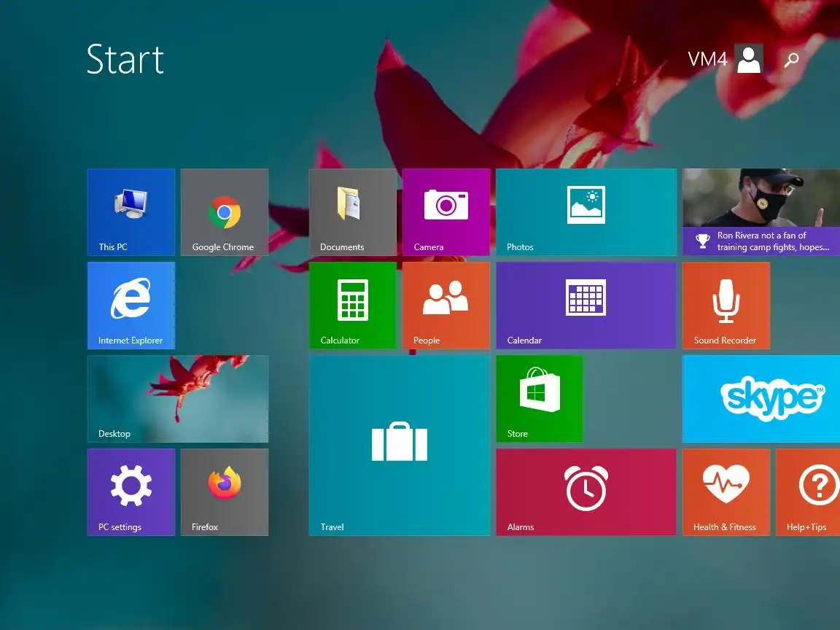Open the VM4 user account picture

(749, 58)
